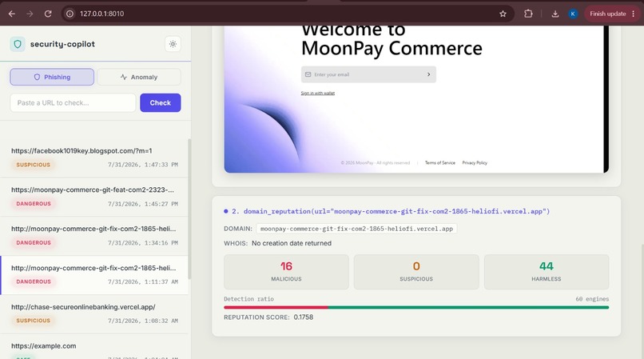
Task: Open the downloads icon
Action: point(555,14)
